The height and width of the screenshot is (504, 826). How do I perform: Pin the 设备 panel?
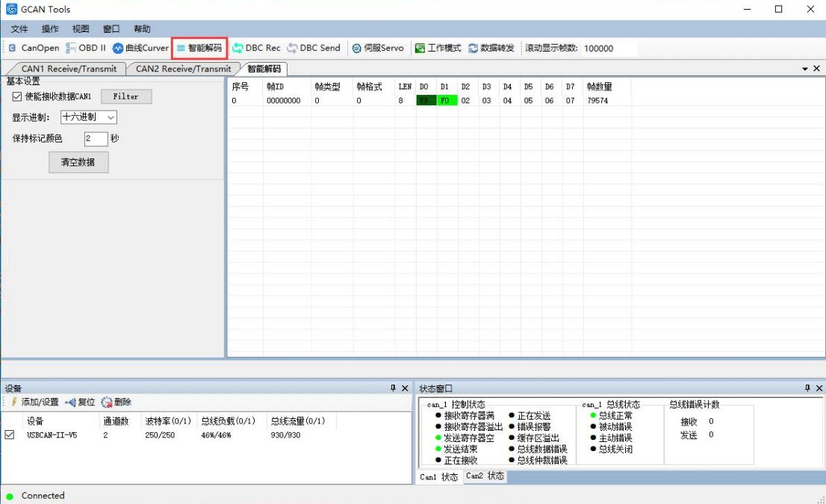pos(394,388)
